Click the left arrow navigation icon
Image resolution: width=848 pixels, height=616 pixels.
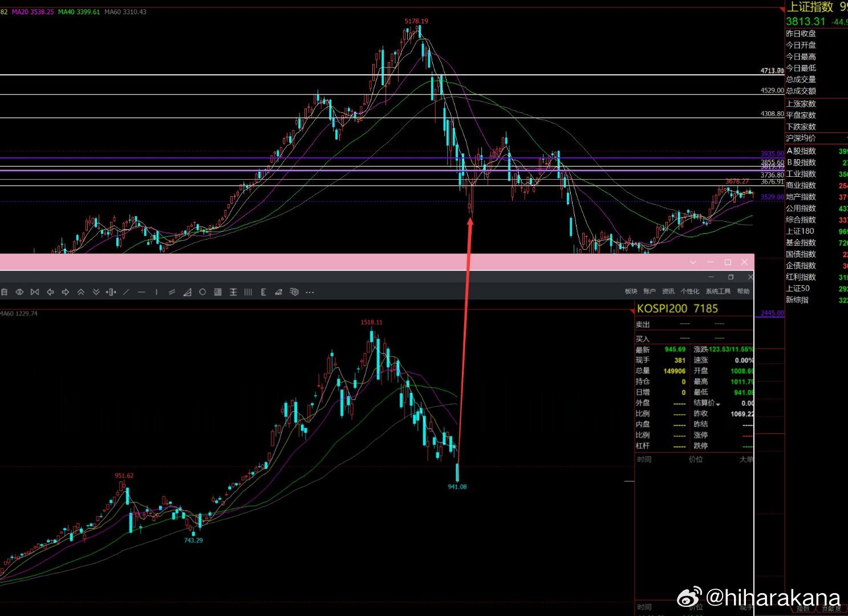click(x=50, y=292)
